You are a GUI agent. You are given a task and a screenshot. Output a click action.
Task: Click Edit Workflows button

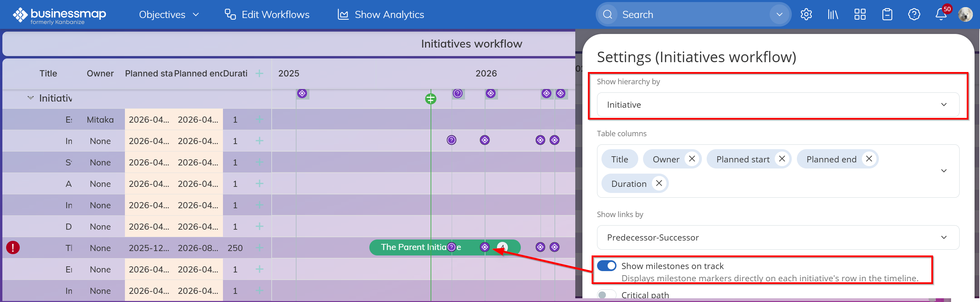(x=267, y=14)
